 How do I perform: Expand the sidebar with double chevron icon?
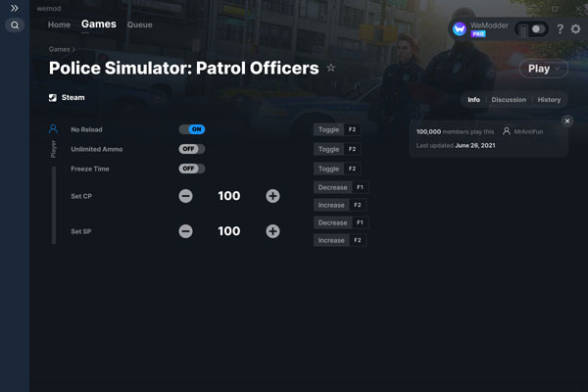click(15, 8)
